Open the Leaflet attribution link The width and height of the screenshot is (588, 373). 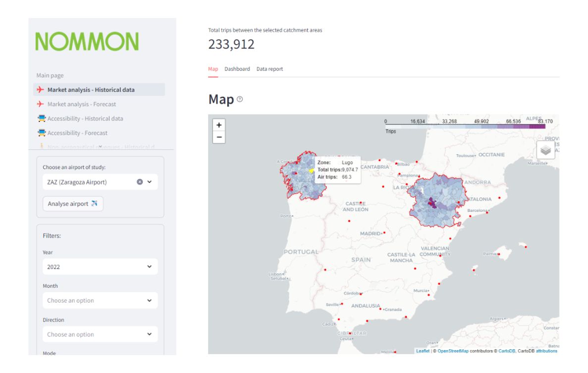coord(423,351)
